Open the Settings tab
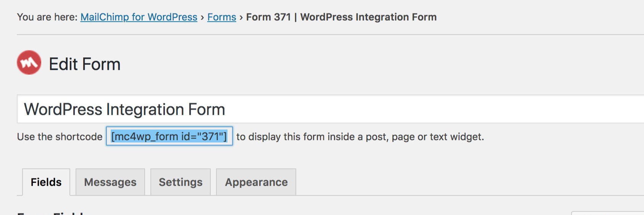Viewport: 644px width, 215px height. pyautogui.click(x=181, y=182)
